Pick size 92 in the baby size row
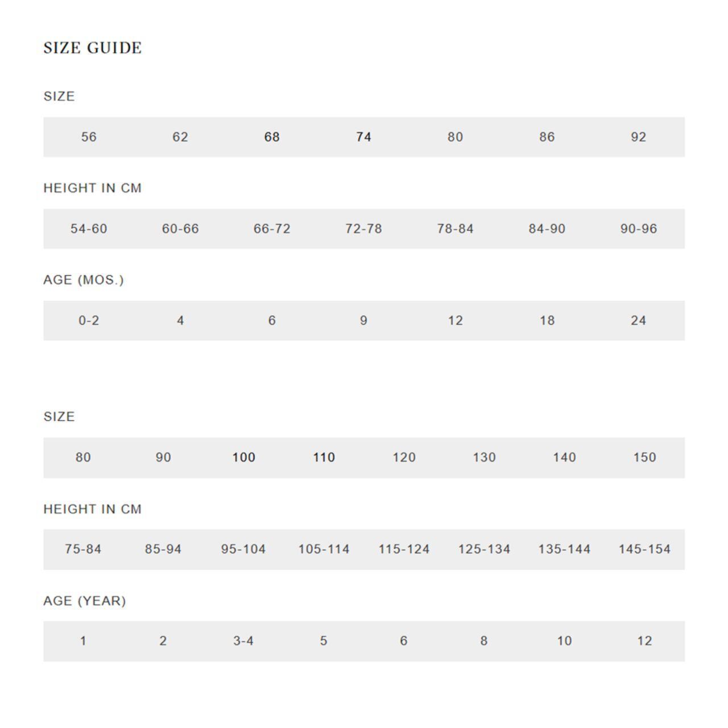Image resolution: width=728 pixels, height=728 pixels. (638, 137)
